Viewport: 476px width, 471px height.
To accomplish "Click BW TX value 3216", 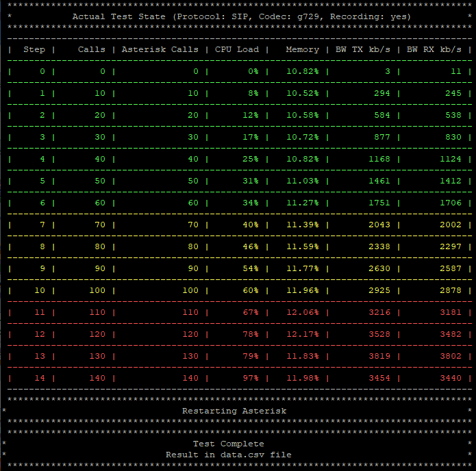I will click(379, 312).
